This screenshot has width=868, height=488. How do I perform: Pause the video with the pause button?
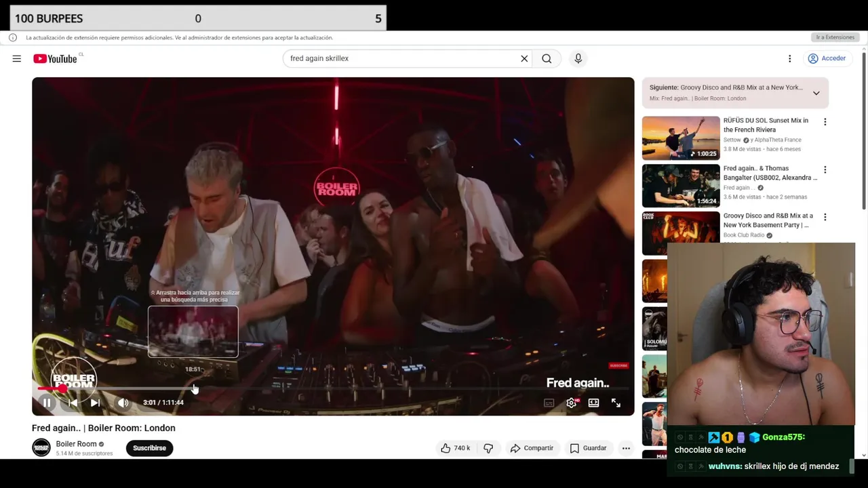(47, 403)
